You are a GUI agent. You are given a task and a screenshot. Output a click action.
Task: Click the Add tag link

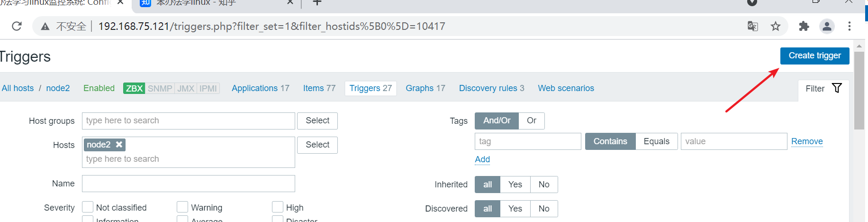click(482, 159)
